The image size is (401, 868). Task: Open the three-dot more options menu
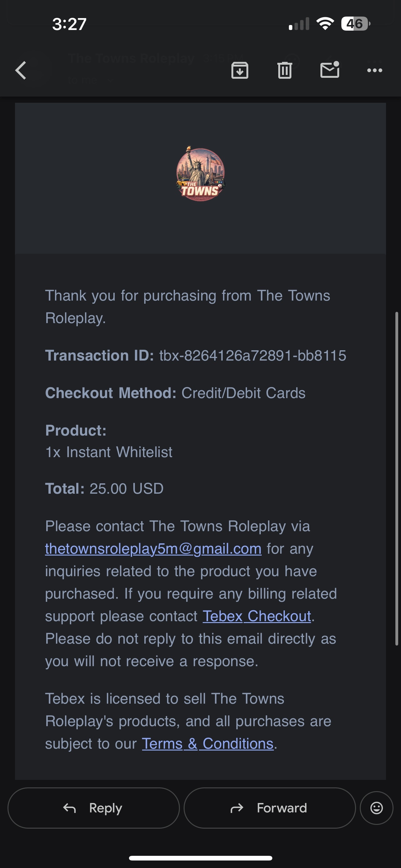coord(374,70)
